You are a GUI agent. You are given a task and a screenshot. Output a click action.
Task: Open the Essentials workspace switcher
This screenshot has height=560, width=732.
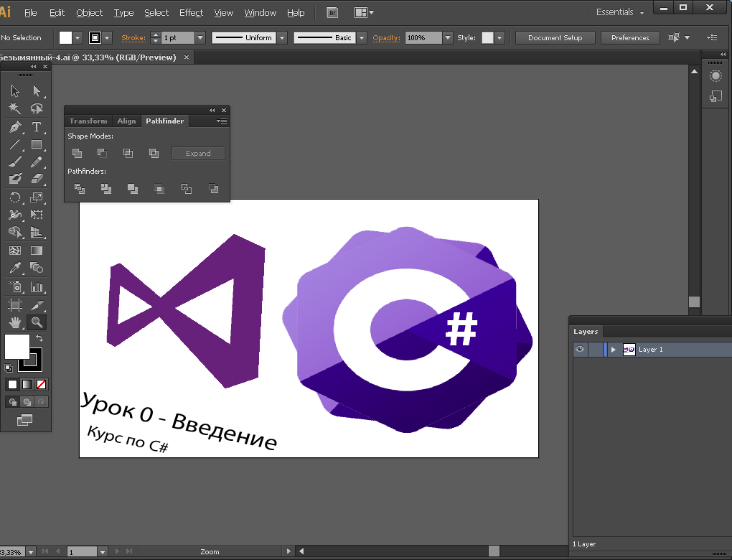620,12
